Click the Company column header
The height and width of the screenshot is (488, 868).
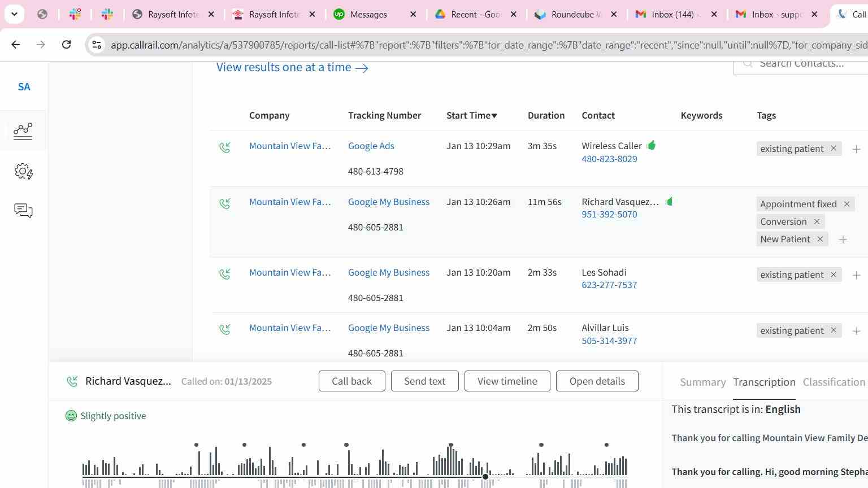[269, 115]
